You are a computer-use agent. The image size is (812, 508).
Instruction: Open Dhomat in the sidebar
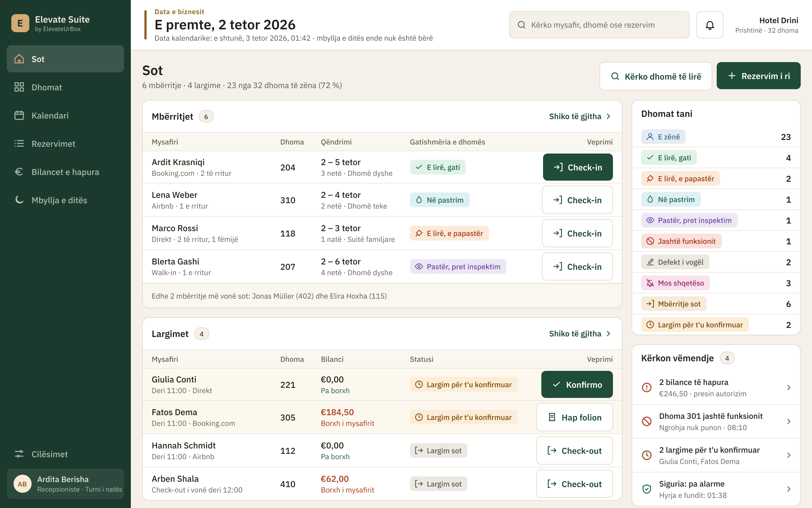pos(65,87)
